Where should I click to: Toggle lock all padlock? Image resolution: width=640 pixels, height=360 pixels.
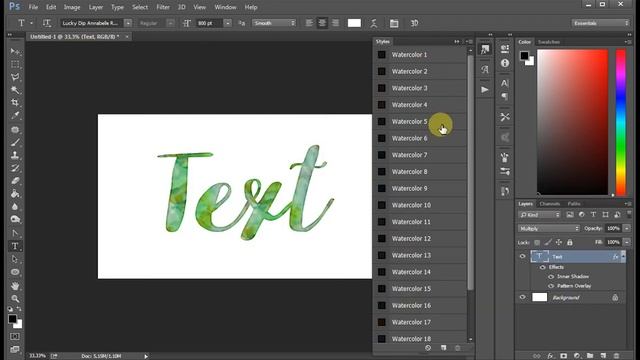click(x=570, y=242)
